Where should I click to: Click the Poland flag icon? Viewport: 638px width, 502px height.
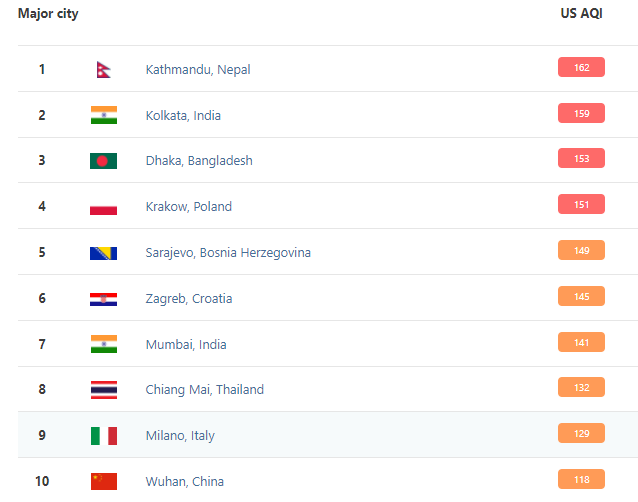103,207
